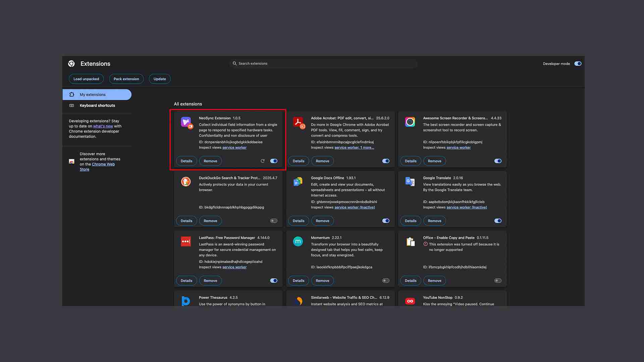The height and width of the screenshot is (362, 644).
Task: Remove the Google Translate extension
Action: click(x=434, y=221)
